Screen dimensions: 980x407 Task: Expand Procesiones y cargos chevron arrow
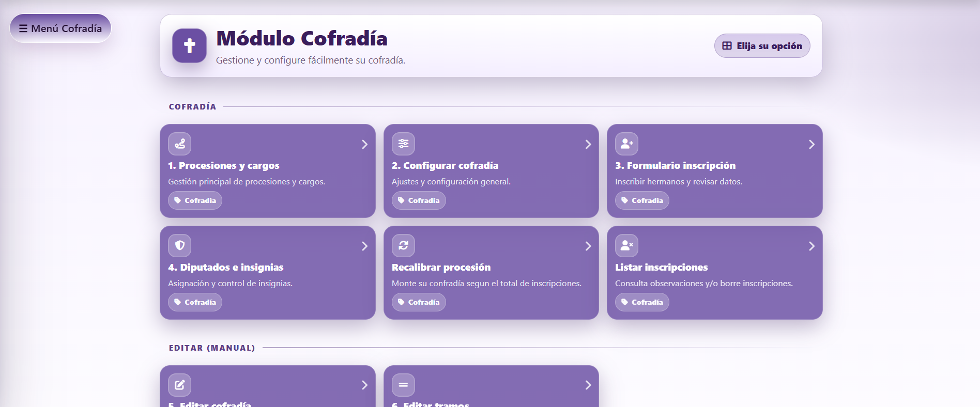click(x=364, y=145)
